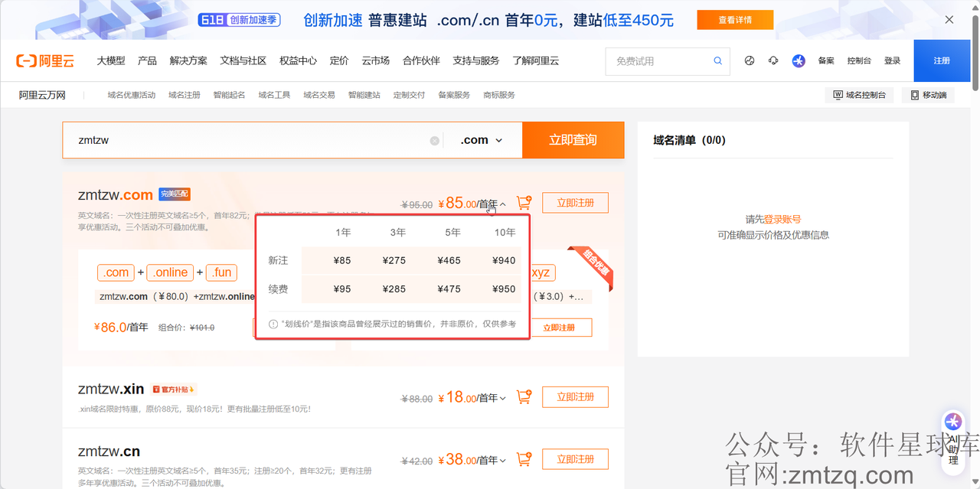Go to 域名注册 tab
Screen dimensions: 980x489
[x=185, y=95]
